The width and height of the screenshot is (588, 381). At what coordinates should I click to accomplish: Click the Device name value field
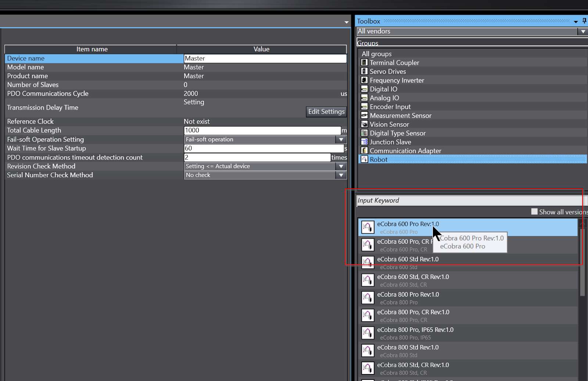click(x=265, y=58)
